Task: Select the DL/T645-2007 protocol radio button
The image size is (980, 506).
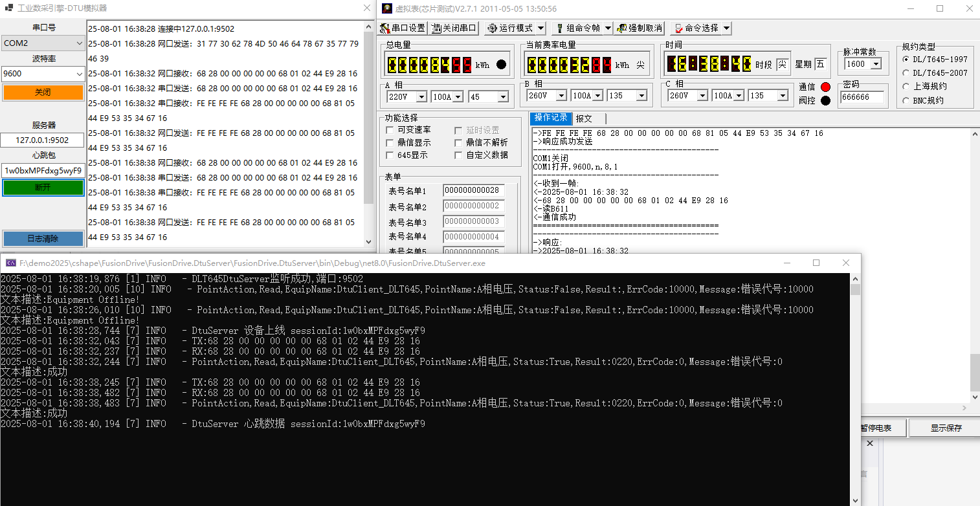Action: (x=906, y=72)
